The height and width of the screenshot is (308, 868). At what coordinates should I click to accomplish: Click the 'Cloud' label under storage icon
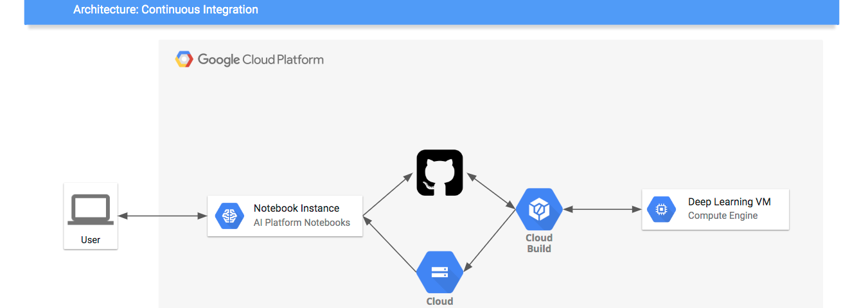440,301
